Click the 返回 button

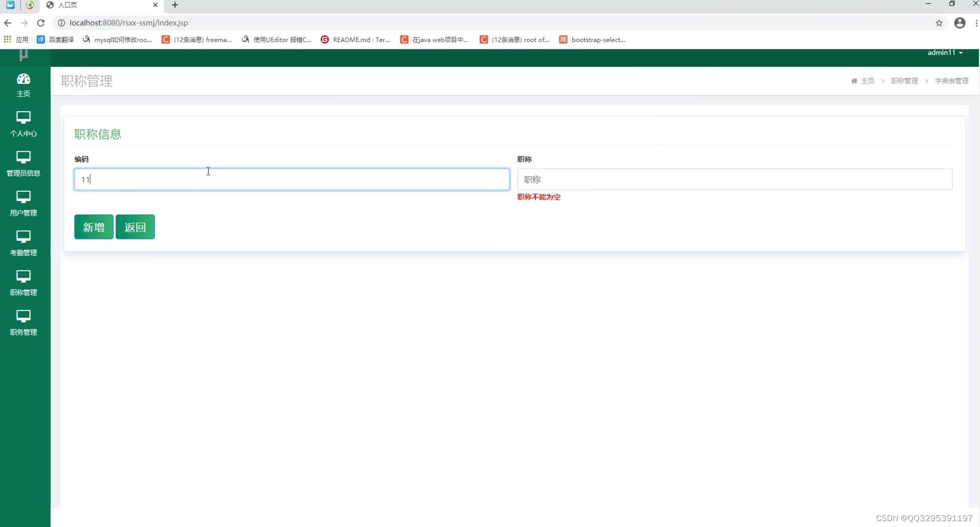135,227
